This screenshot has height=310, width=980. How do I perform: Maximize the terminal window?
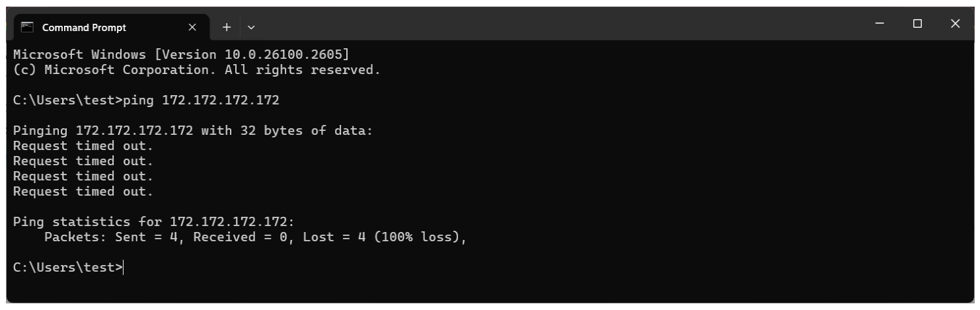(917, 23)
